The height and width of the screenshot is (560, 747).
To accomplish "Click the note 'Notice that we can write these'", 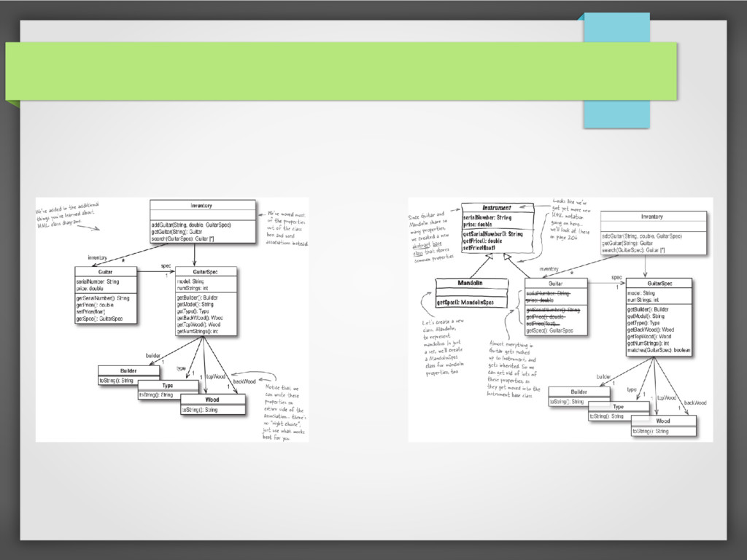I will [x=285, y=413].
